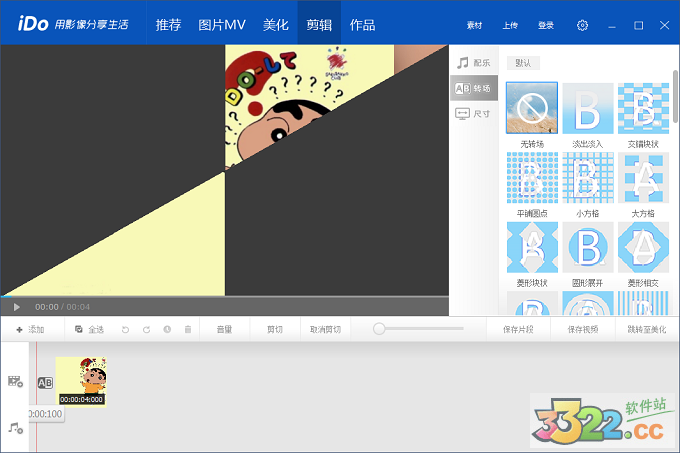The width and height of the screenshot is (680, 453).
Task: Click the iDo logo
Action: (33, 24)
